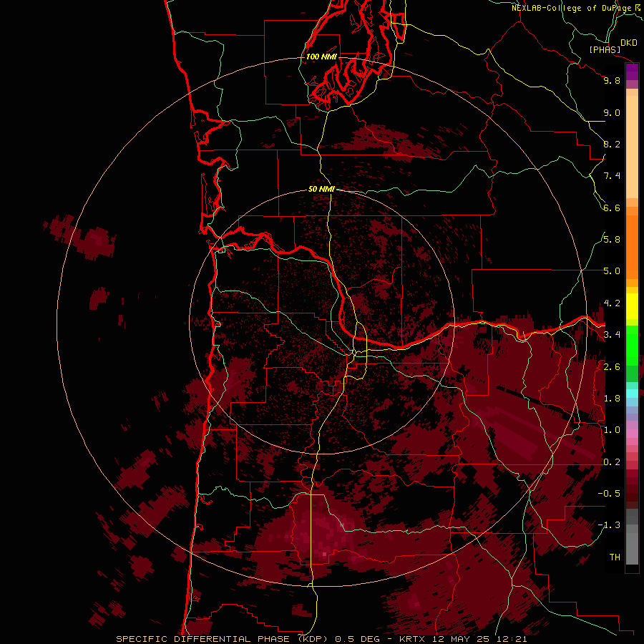Click the 7.4 scale value
644x644 pixels.
[612, 176]
